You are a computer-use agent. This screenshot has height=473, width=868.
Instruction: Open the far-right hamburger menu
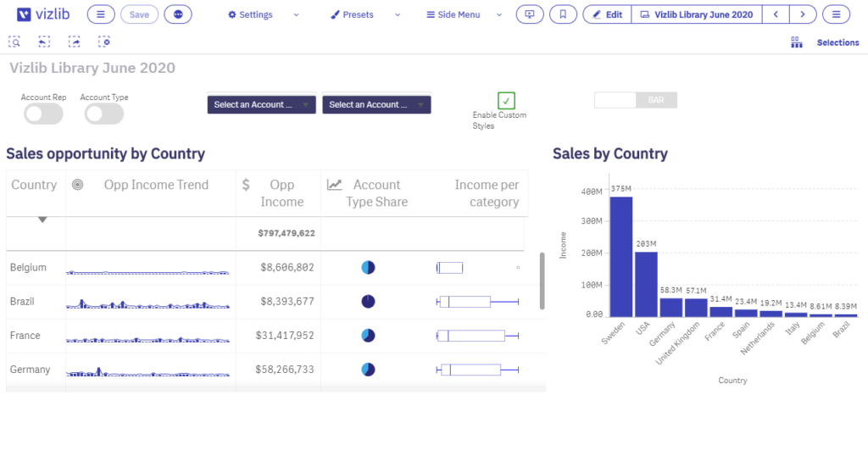836,14
